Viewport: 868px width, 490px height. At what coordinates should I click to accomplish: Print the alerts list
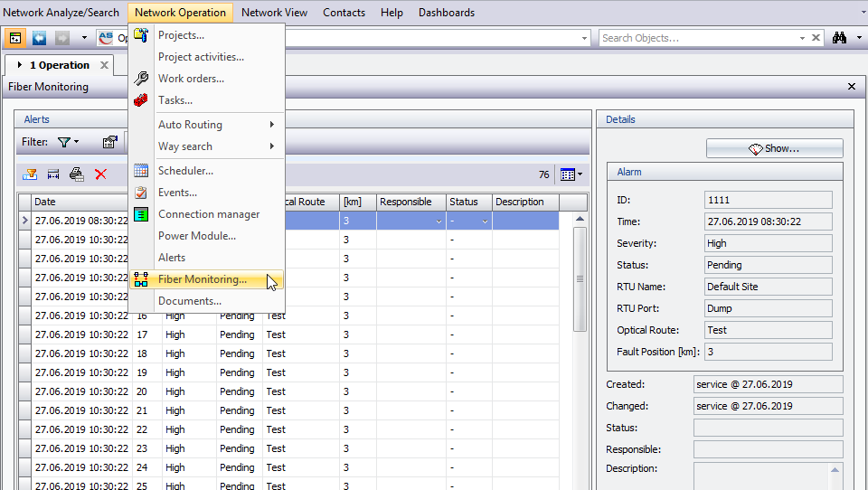click(x=77, y=174)
